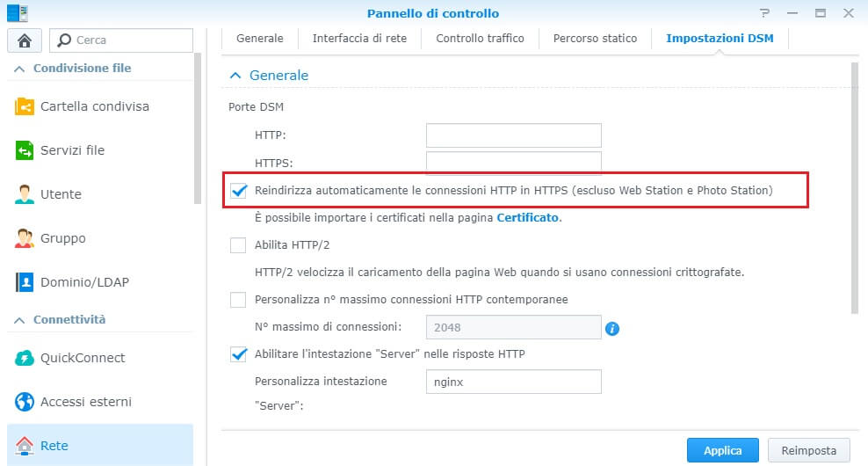This screenshot has width=868, height=466.
Task: Enable the Abilita HTTP/2 checkbox
Action: 238,245
